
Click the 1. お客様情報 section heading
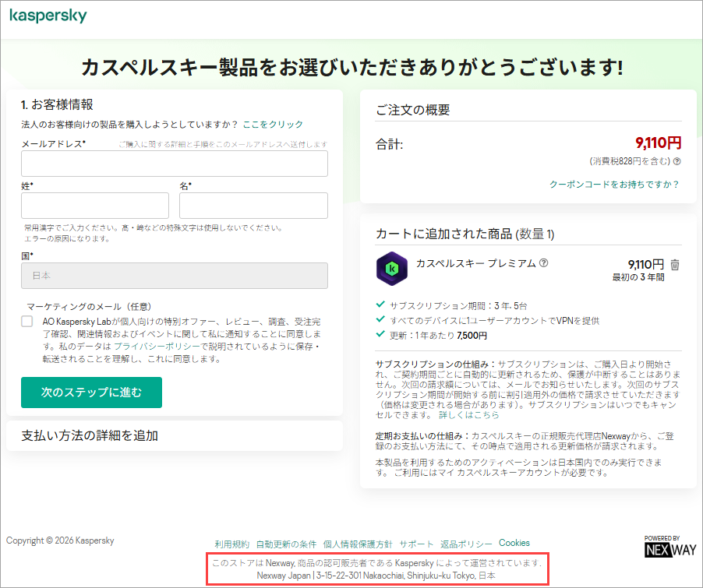pos(57,104)
